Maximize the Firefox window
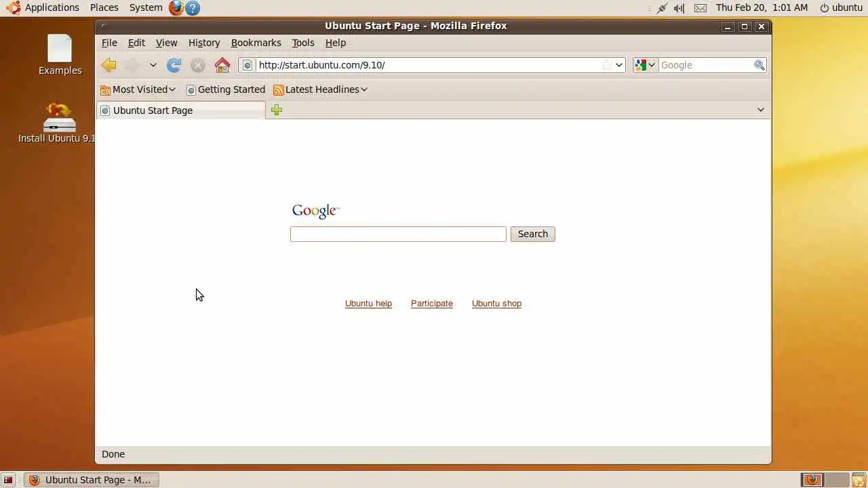The width and height of the screenshot is (868, 488). click(x=745, y=26)
